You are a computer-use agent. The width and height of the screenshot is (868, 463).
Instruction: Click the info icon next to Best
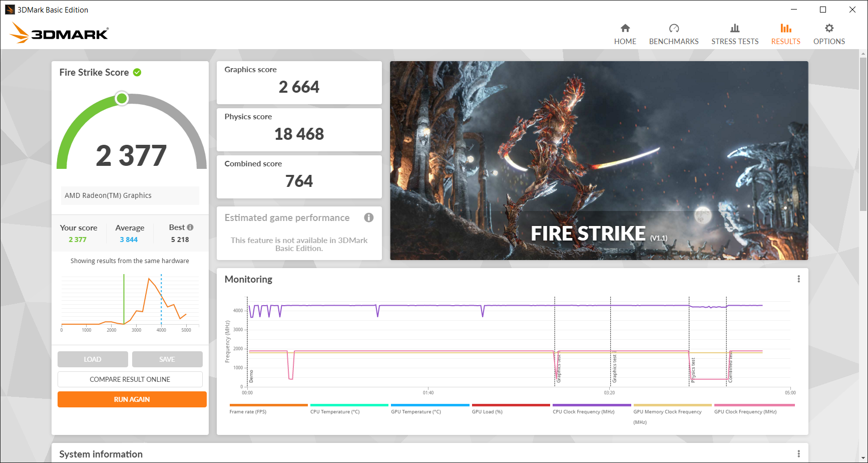[190, 227]
